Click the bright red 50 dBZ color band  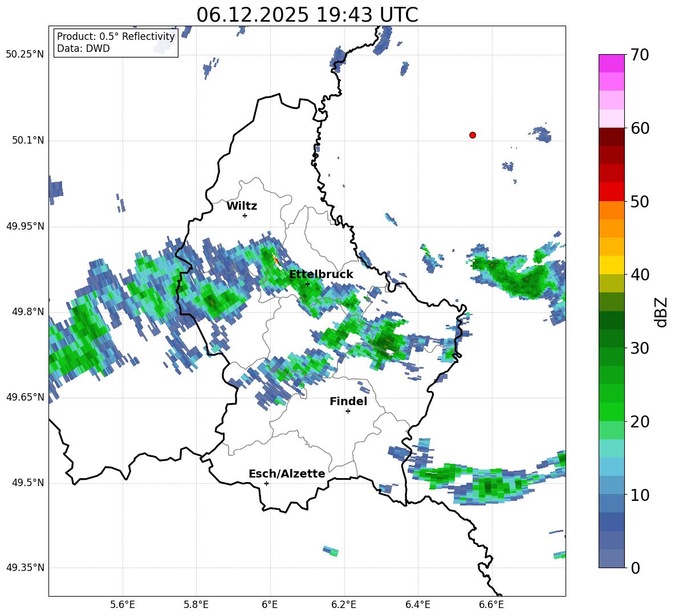[x=611, y=192]
